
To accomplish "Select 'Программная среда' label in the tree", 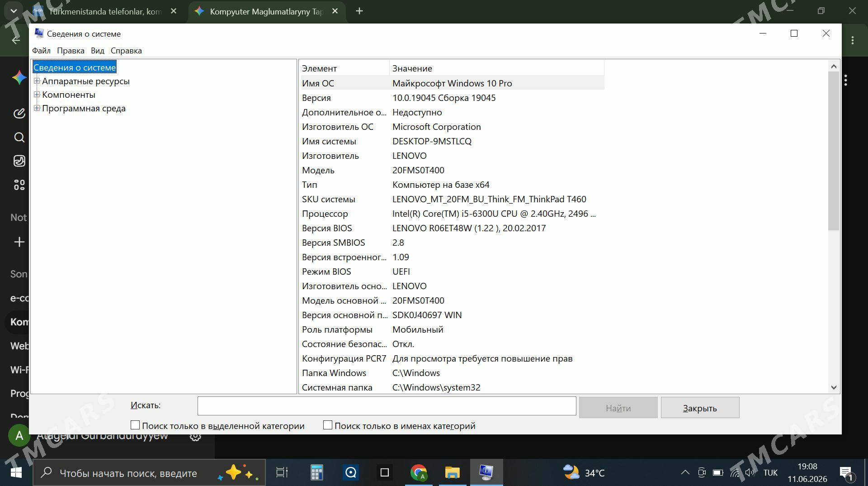I will [x=84, y=108].
